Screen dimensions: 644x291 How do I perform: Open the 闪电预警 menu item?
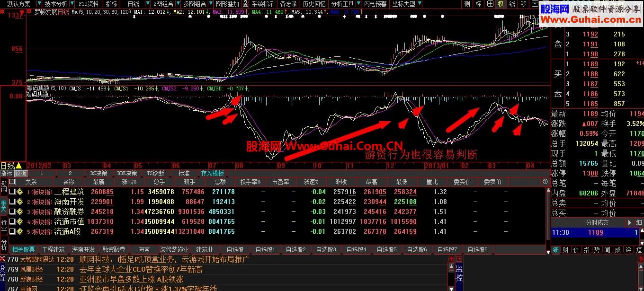tap(375, 4)
